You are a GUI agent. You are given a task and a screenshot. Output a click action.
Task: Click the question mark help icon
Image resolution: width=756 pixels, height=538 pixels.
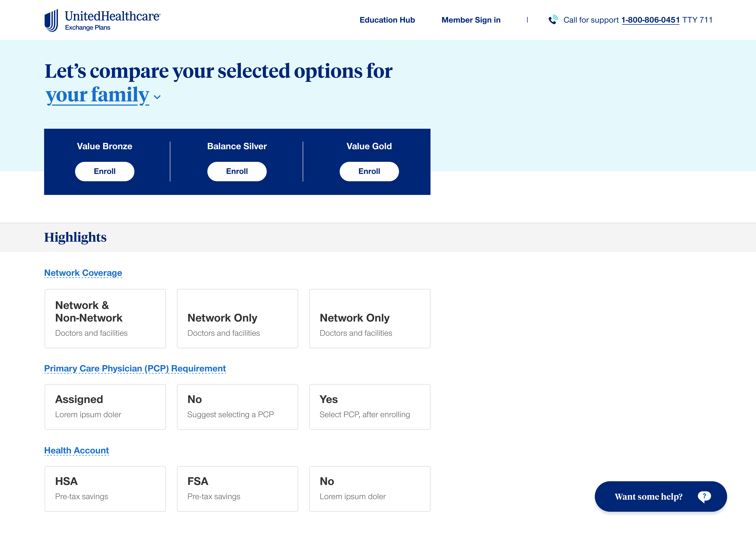704,496
